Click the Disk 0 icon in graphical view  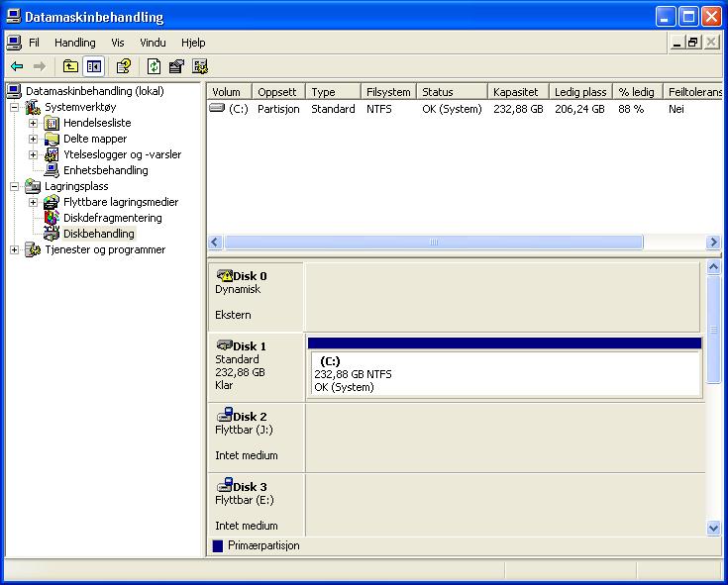[224, 275]
